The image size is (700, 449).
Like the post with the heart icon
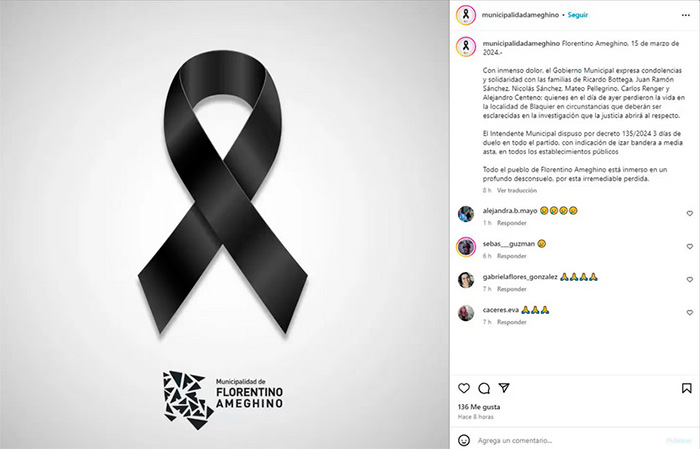(464, 388)
